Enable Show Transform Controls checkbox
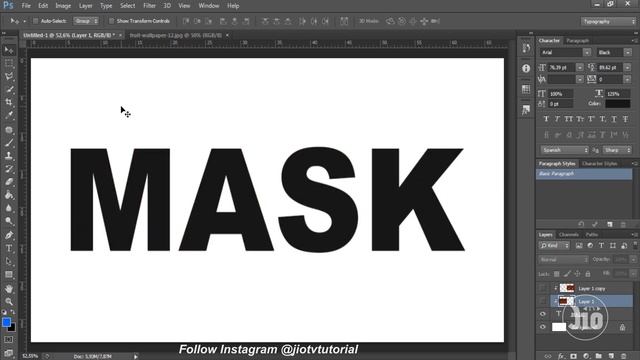This screenshot has width=640, height=360. [111, 21]
